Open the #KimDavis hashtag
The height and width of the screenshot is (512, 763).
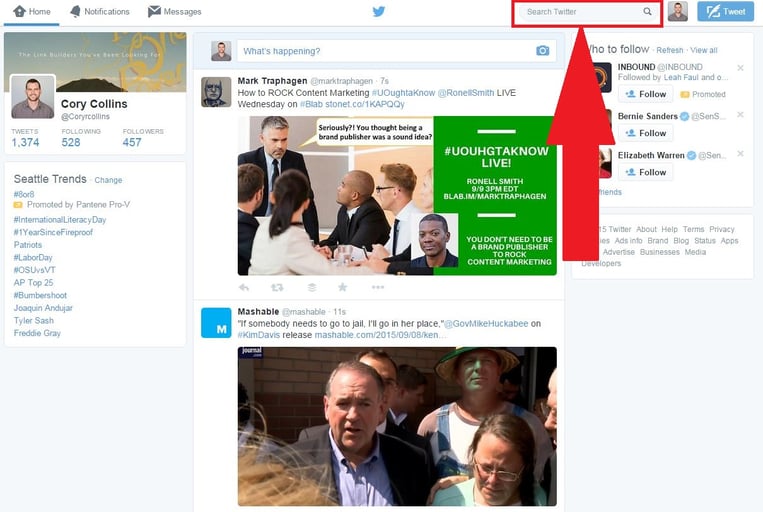[x=259, y=335]
